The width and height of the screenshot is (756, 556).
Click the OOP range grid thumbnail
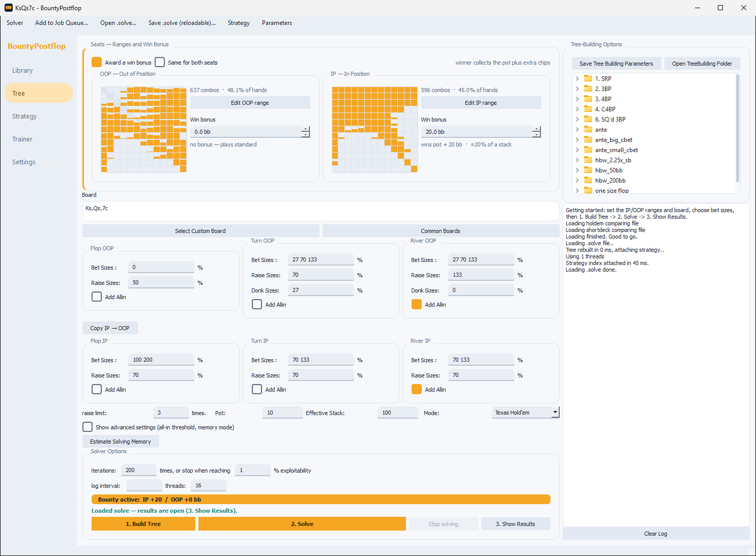[144, 129]
